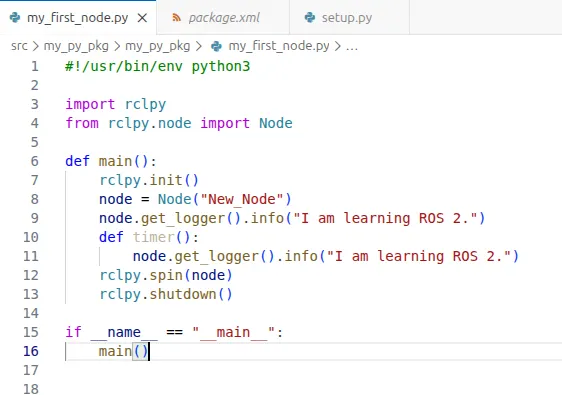Expand the chevron after the src breadcrumb
Screen dimensions: 562x395
coord(35,46)
